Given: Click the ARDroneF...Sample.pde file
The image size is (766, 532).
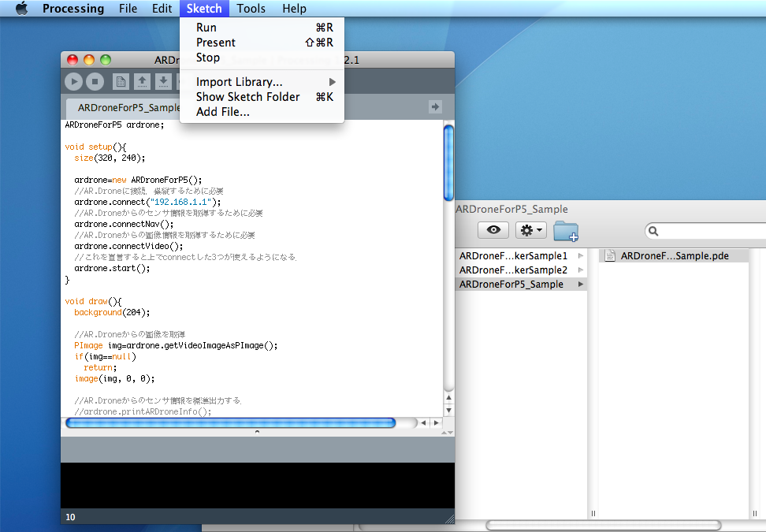Looking at the screenshot, I should pyautogui.click(x=674, y=256).
